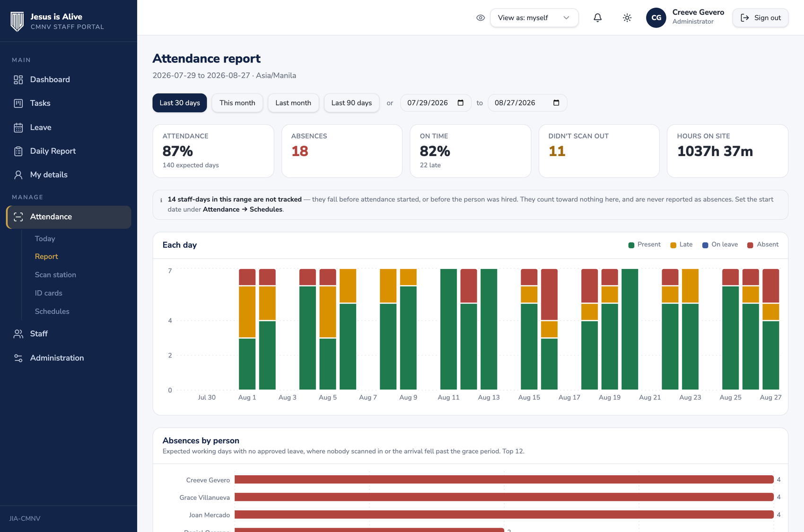Click the CG avatar circle
This screenshot has height=532, width=804.
click(x=656, y=18)
